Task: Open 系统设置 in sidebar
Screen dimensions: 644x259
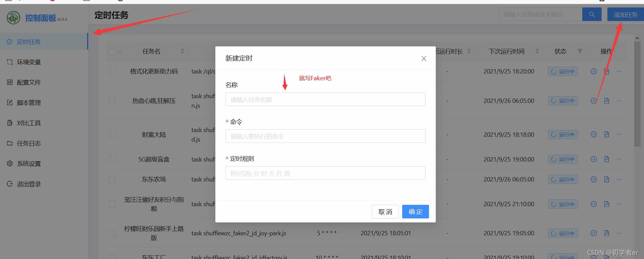Action: tap(44, 164)
